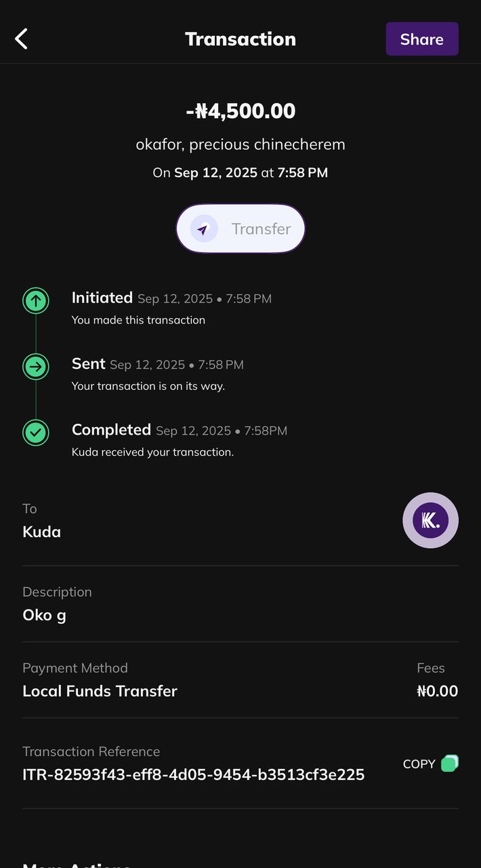Open the Kuda bank logo icon
Image resolution: width=481 pixels, height=868 pixels.
click(430, 520)
